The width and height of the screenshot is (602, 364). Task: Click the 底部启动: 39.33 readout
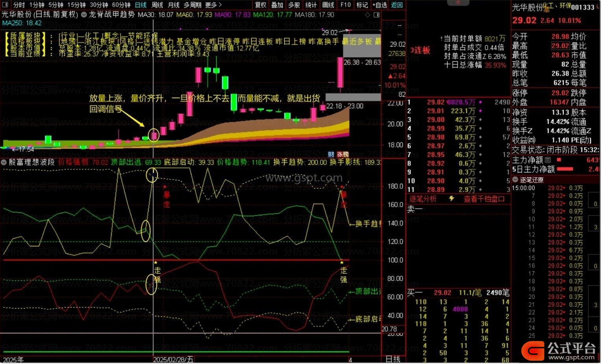click(189, 162)
